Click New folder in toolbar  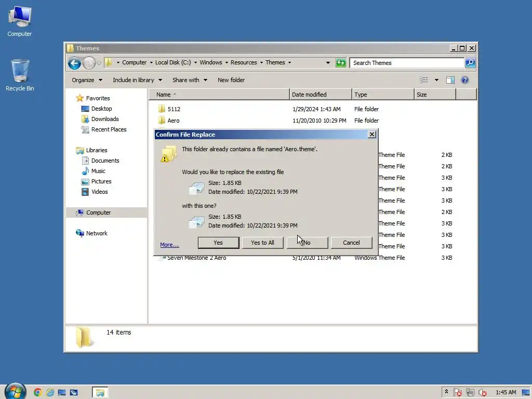click(231, 80)
